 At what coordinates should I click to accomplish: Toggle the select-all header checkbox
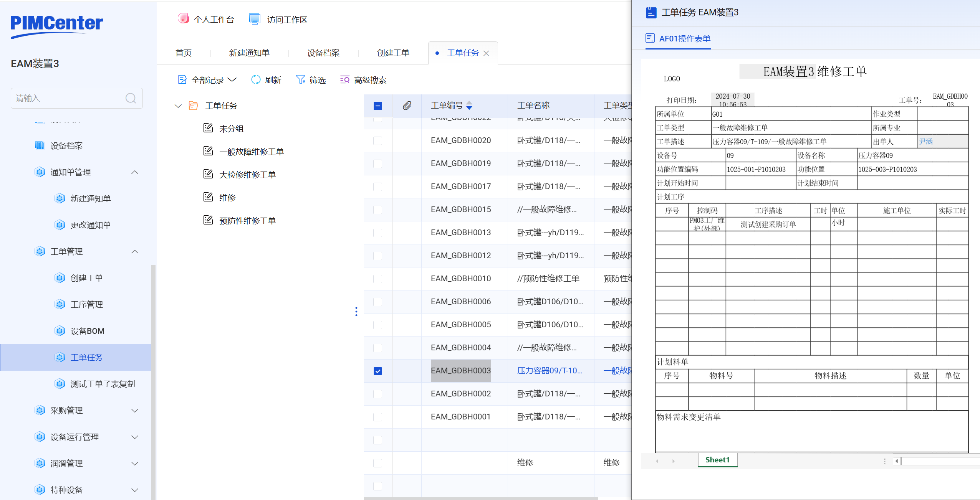pyautogui.click(x=378, y=106)
